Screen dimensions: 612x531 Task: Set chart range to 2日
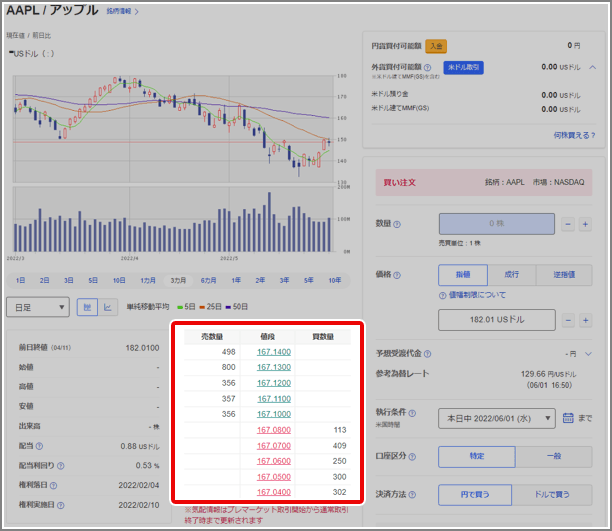44,280
